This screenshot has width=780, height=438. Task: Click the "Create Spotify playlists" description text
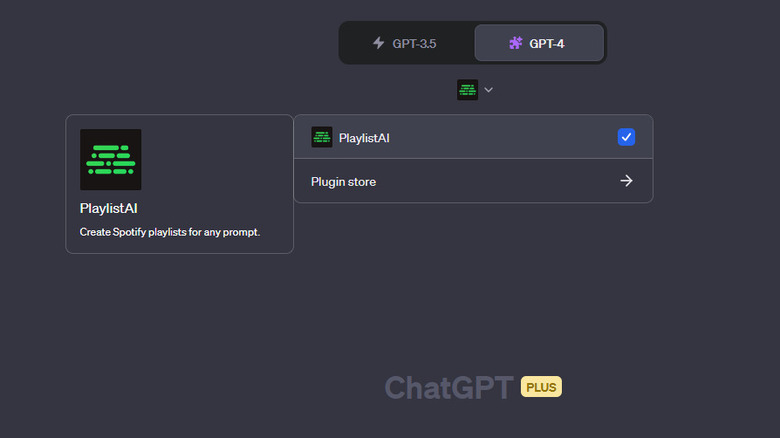pyautogui.click(x=169, y=232)
